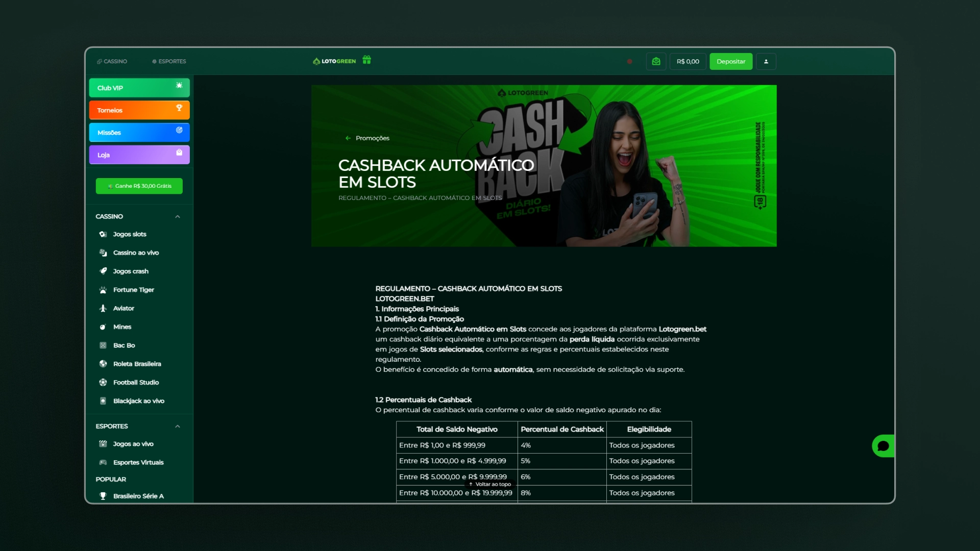Open Brasileiro Série A link
This screenshot has height=551, width=980.
tap(138, 496)
